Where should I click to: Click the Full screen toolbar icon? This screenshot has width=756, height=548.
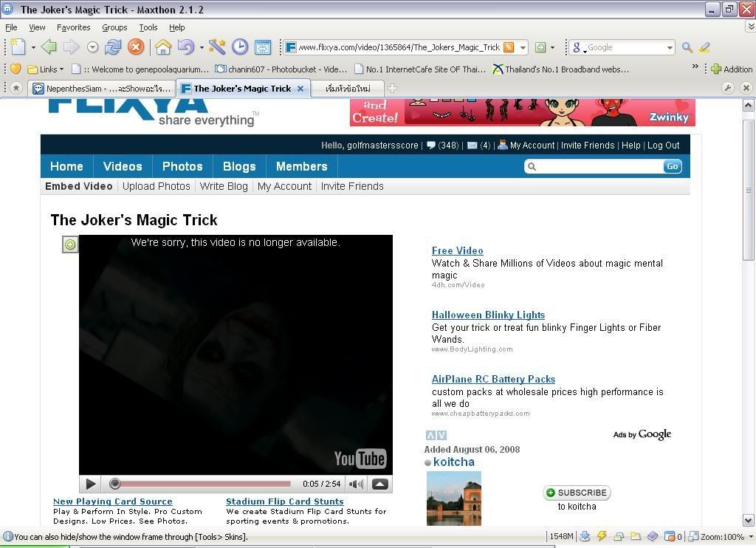(x=263, y=47)
